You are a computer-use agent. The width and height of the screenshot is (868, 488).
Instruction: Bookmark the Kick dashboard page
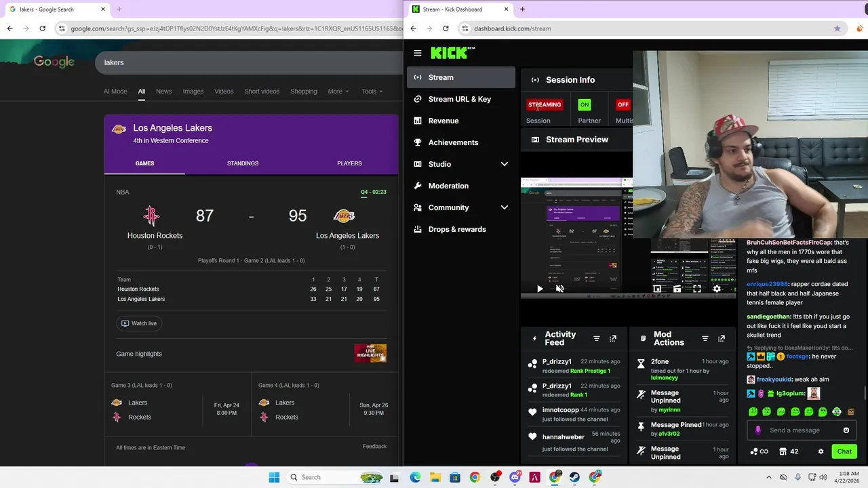[x=837, y=28]
